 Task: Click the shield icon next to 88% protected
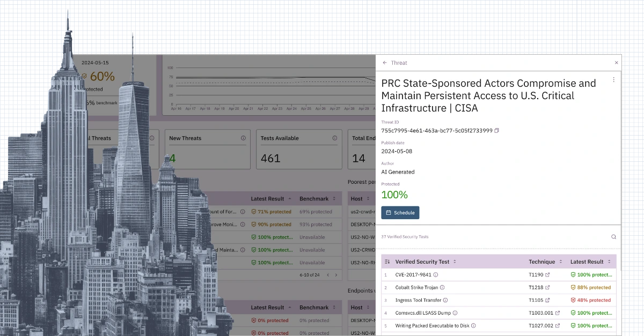pos(573,287)
